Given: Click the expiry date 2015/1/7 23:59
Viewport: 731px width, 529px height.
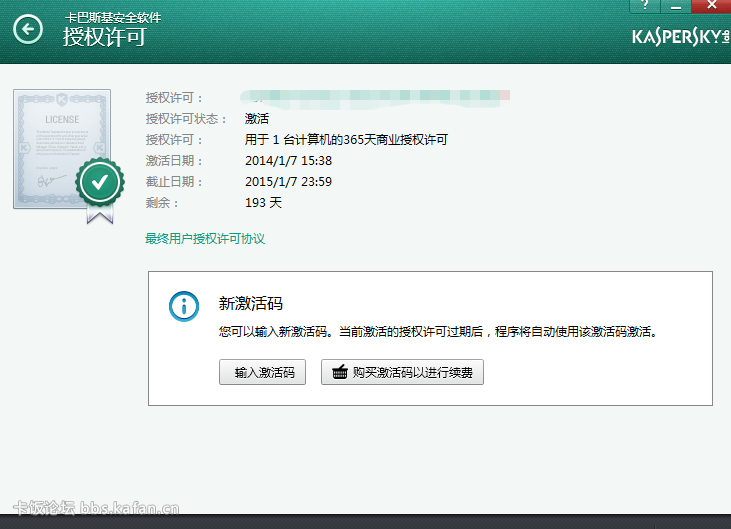Looking at the screenshot, I should click(289, 182).
